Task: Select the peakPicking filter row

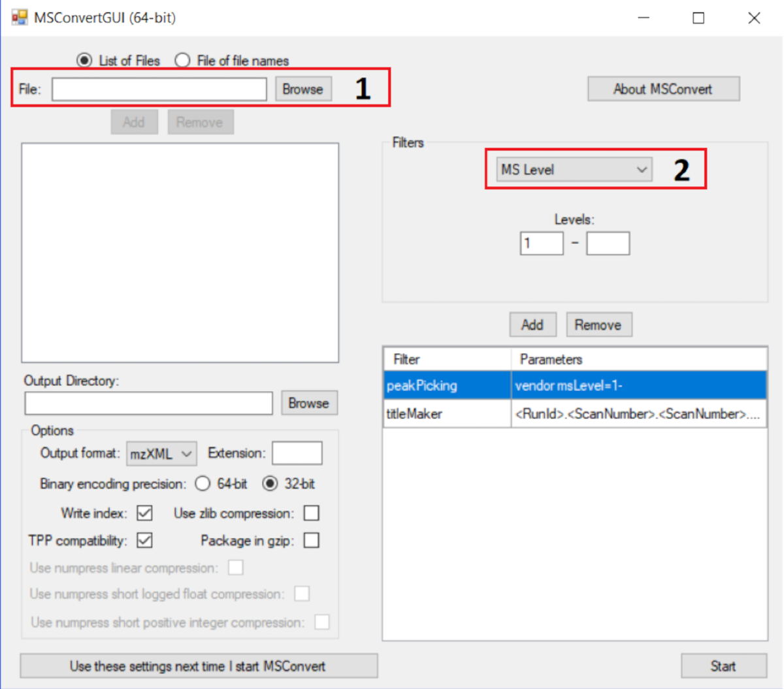Action: (x=575, y=385)
